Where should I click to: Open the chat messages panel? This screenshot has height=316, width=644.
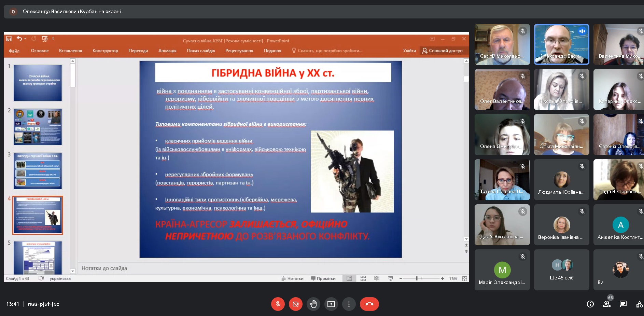click(x=623, y=304)
